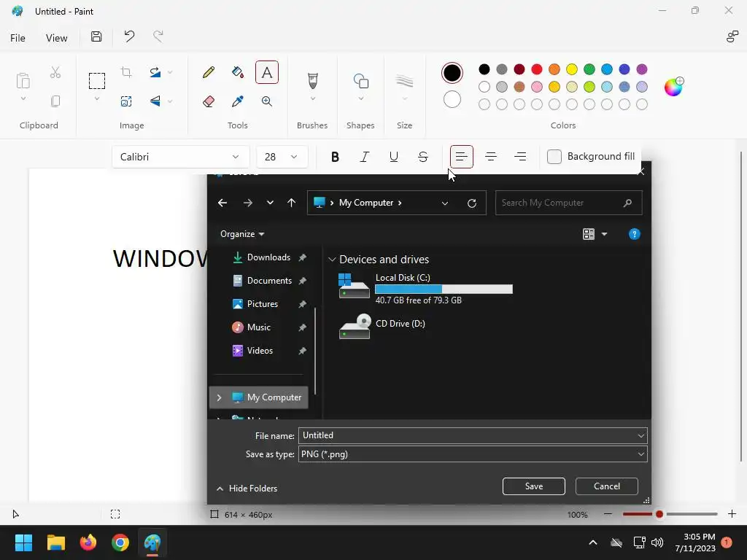Click the Save icon in Paint title bar
Viewport: 747px width, 560px height.
tap(96, 36)
